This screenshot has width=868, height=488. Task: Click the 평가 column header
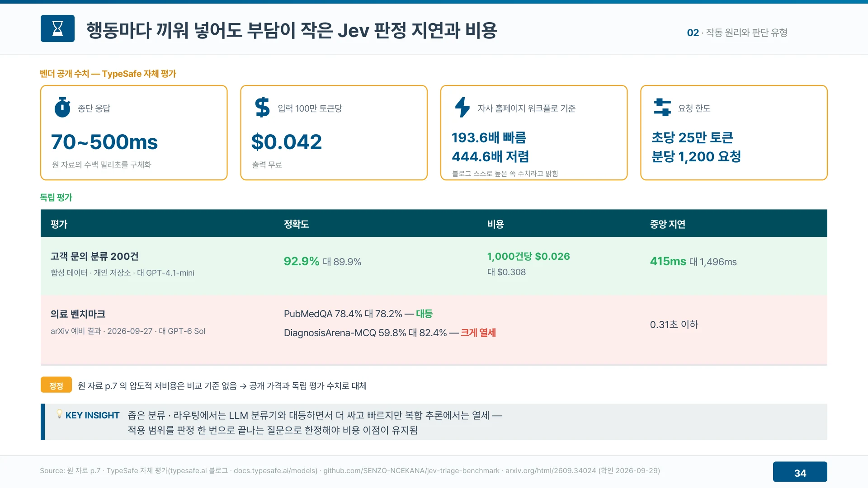59,224
